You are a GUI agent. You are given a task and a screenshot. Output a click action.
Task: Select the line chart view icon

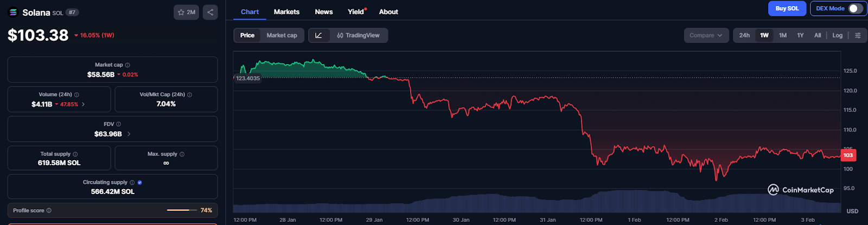[x=319, y=35]
